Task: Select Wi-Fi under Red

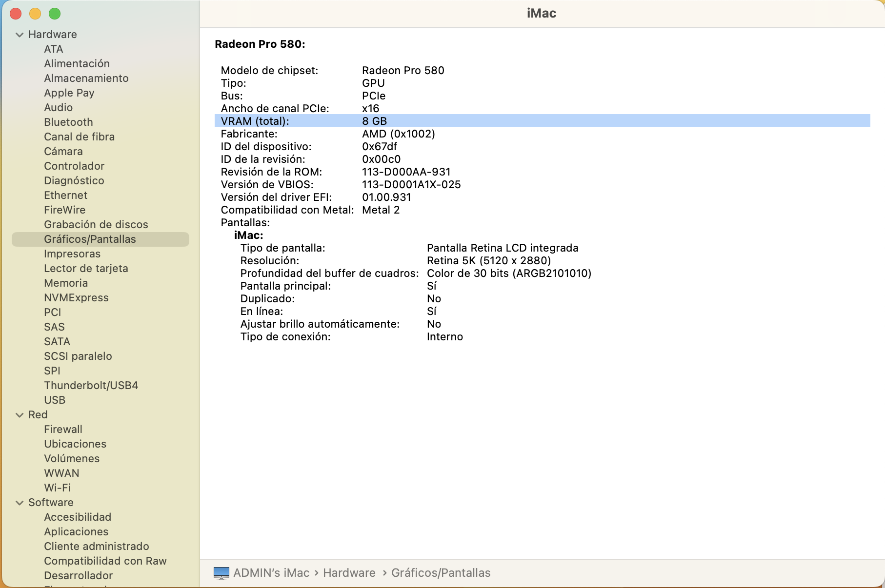Action: pyautogui.click(x=57, y=488)
